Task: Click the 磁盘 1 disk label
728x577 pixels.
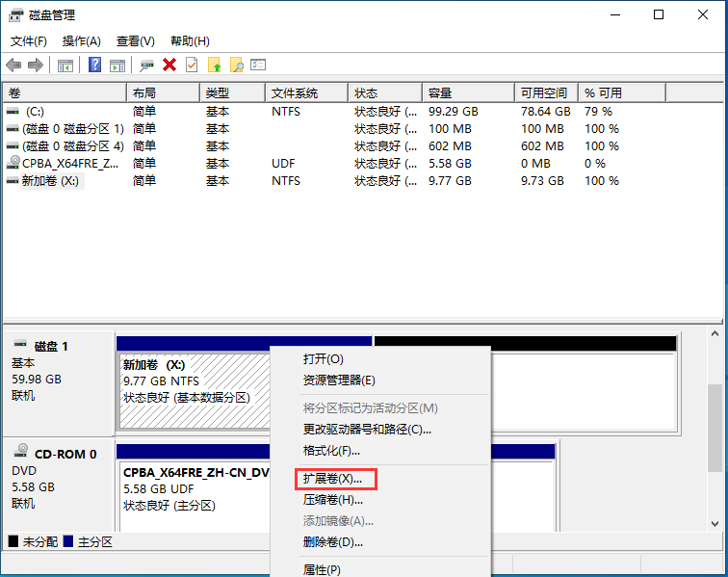Action: coord(51,347)
